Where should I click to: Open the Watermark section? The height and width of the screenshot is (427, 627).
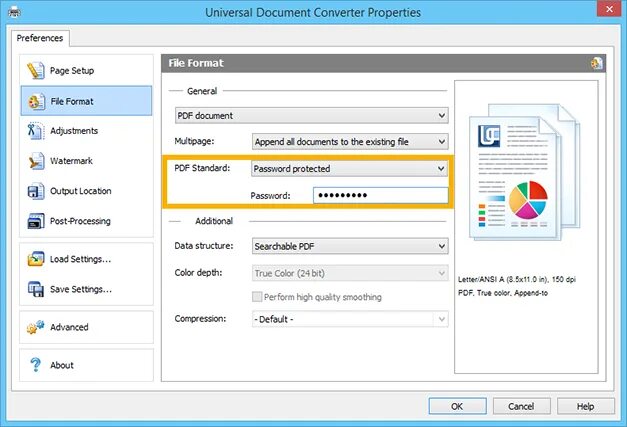coord(86,161)
